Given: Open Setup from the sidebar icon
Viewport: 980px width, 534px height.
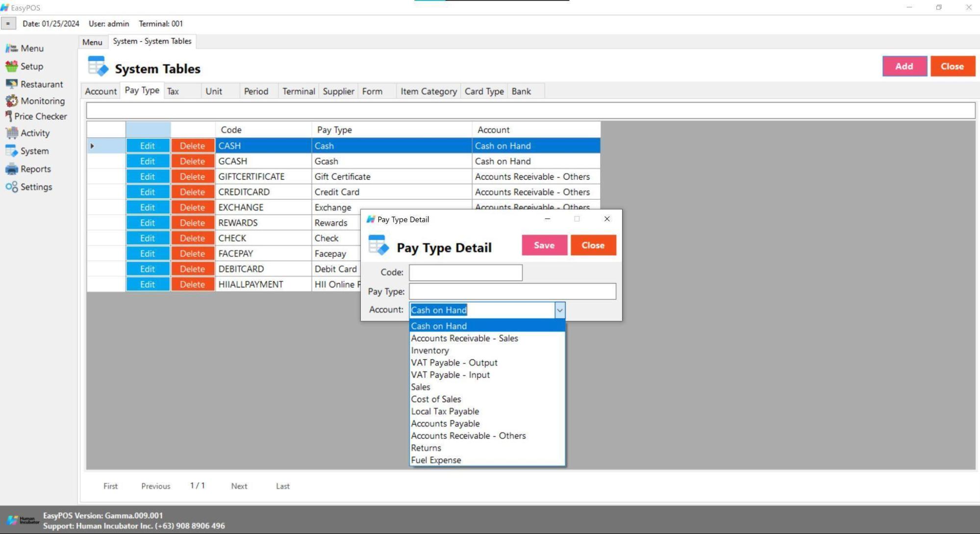Looking at the screenshot, I should point(11,66).
